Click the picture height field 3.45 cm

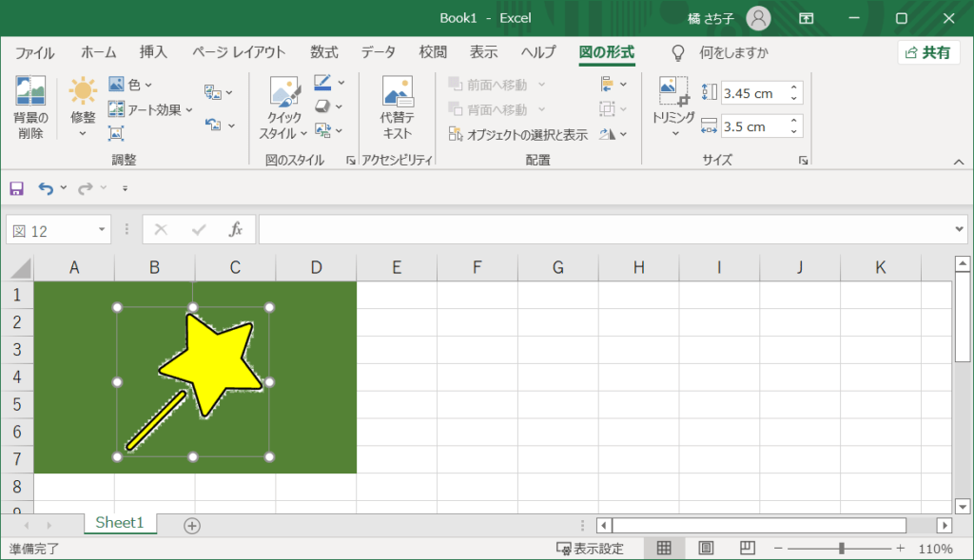point(754,93)
